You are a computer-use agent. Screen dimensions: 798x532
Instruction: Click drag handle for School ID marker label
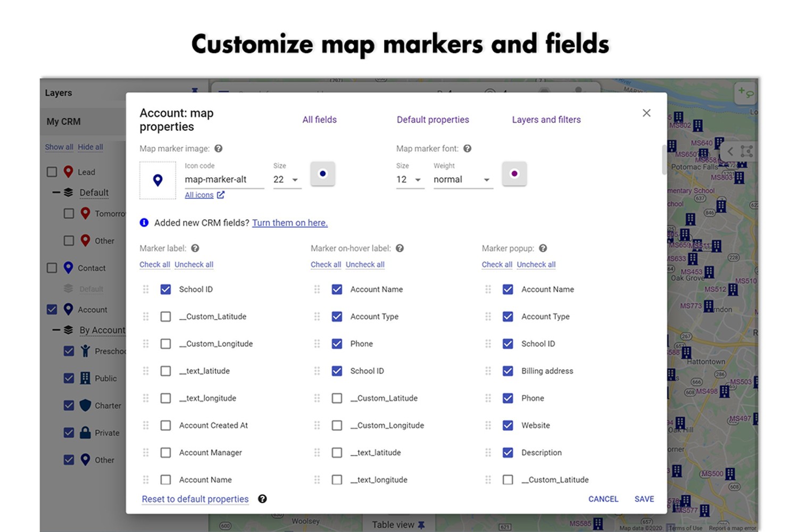(146, 289)
